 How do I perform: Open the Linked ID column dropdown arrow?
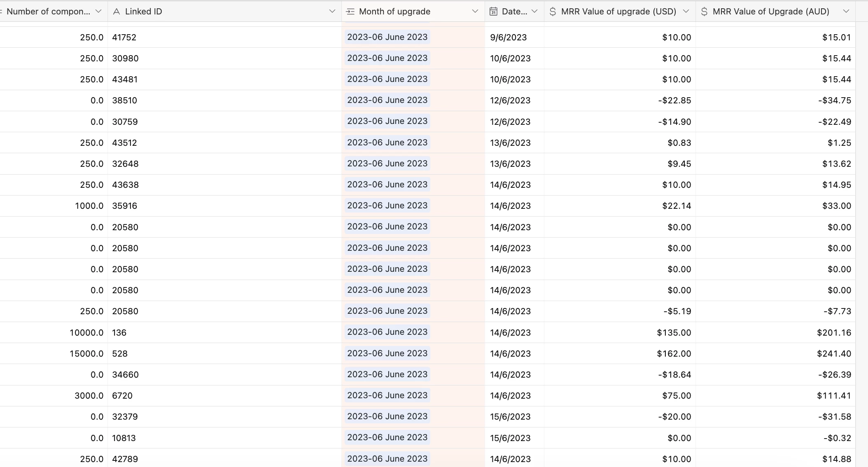[332, 12]
